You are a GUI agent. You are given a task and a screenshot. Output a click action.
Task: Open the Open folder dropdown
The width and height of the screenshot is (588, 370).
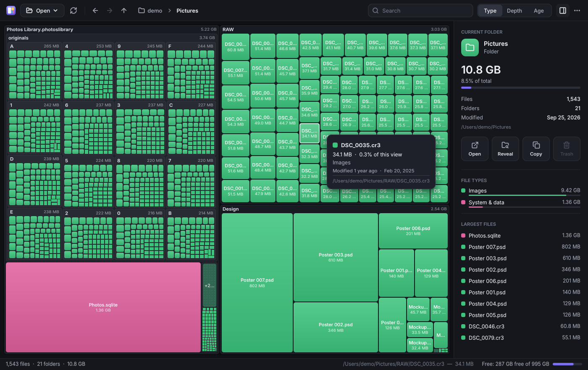[x=42, y=11]
